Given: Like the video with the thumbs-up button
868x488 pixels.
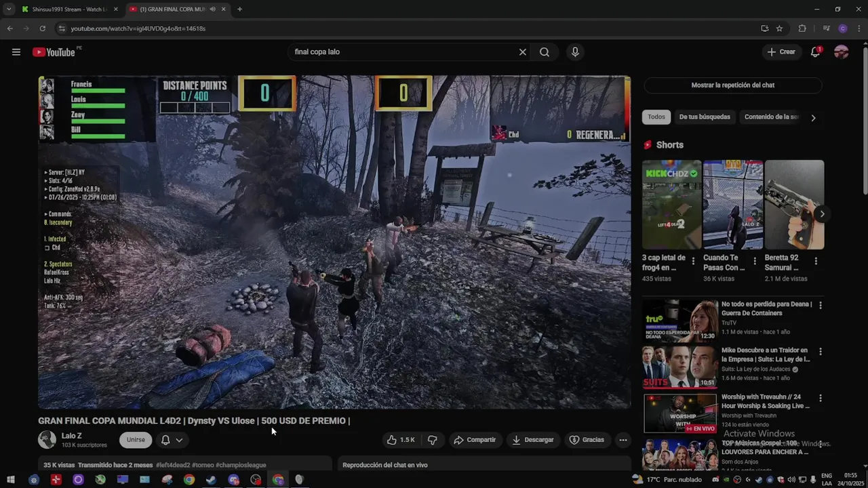Looking at the screenshot, I should click(401, 440).
